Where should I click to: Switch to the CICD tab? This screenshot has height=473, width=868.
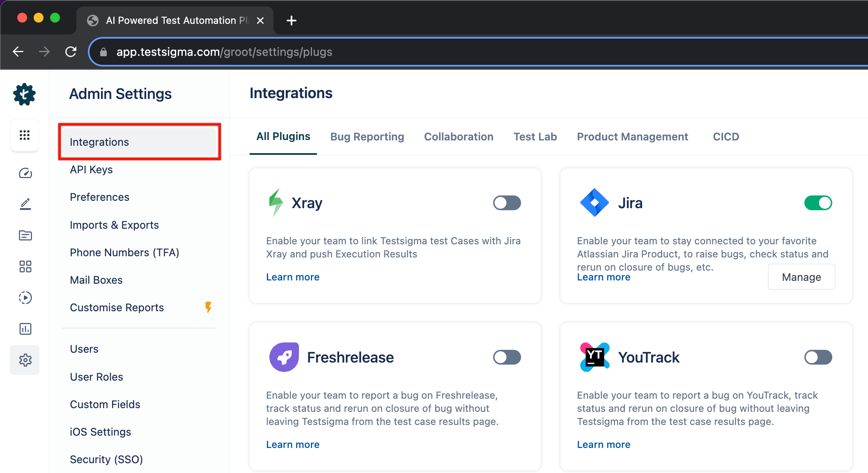[x=726, y=137]
